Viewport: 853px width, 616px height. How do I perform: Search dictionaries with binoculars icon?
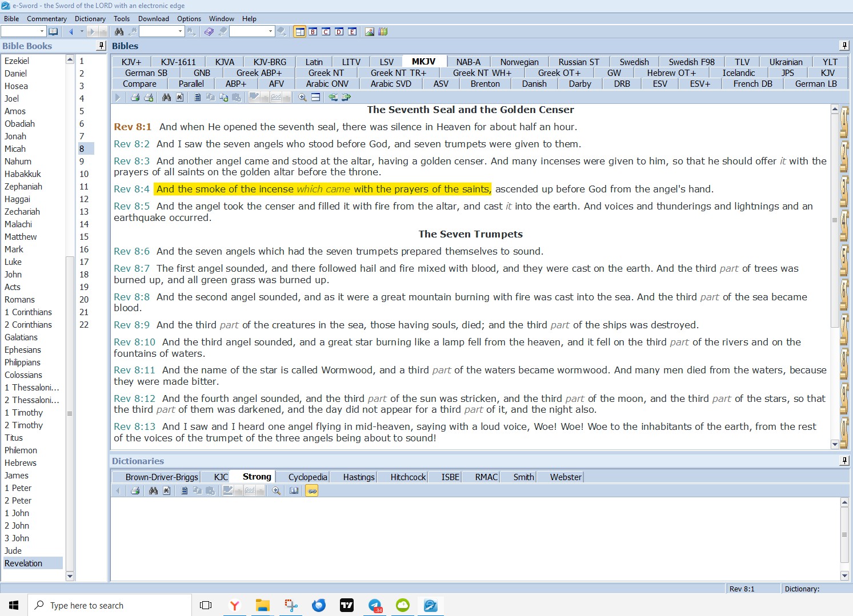[x=153, y=491]
